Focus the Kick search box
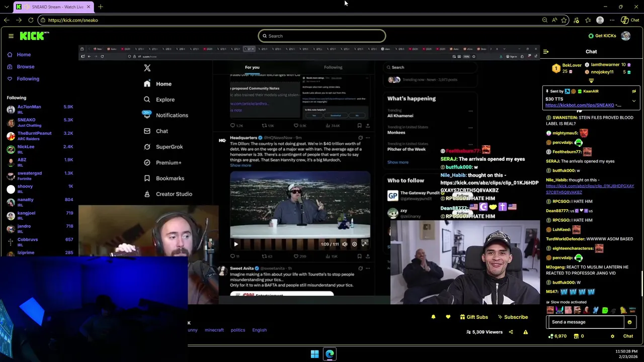Image resolution: width=644 pixels, height=362 pixels. pyautogui.click(x=322, y=36)
